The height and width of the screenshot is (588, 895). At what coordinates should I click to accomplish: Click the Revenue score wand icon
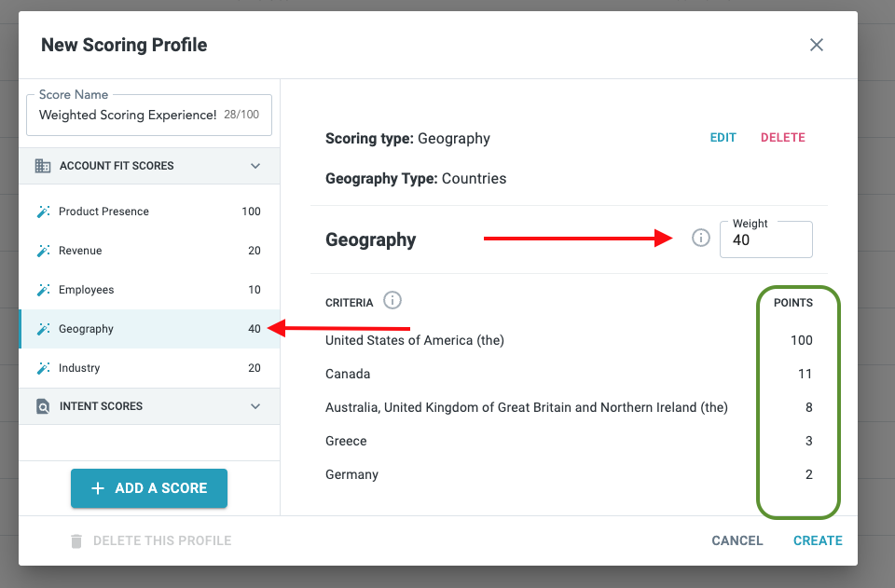pos(43,251)
